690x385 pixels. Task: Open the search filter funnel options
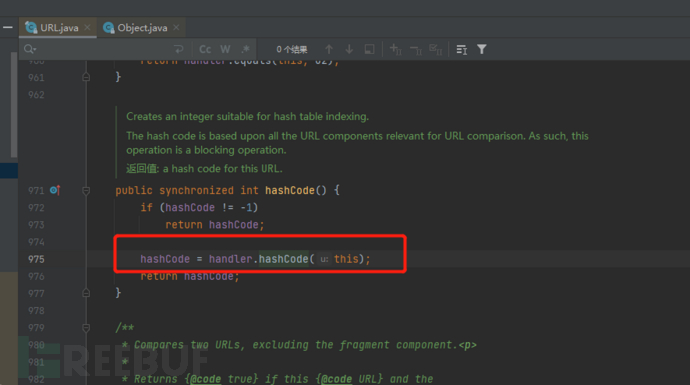pyautogui.click(x=482, y=49)
